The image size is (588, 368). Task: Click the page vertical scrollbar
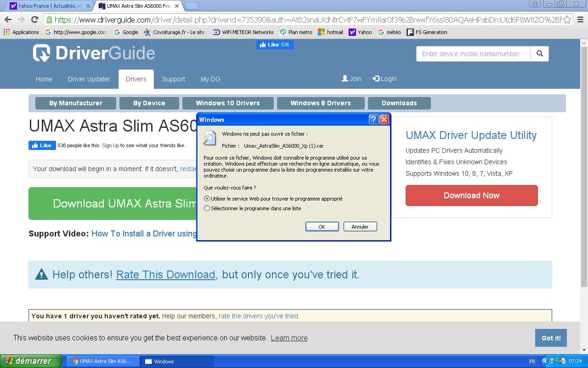pyautogui.click(x=584, y=167)
